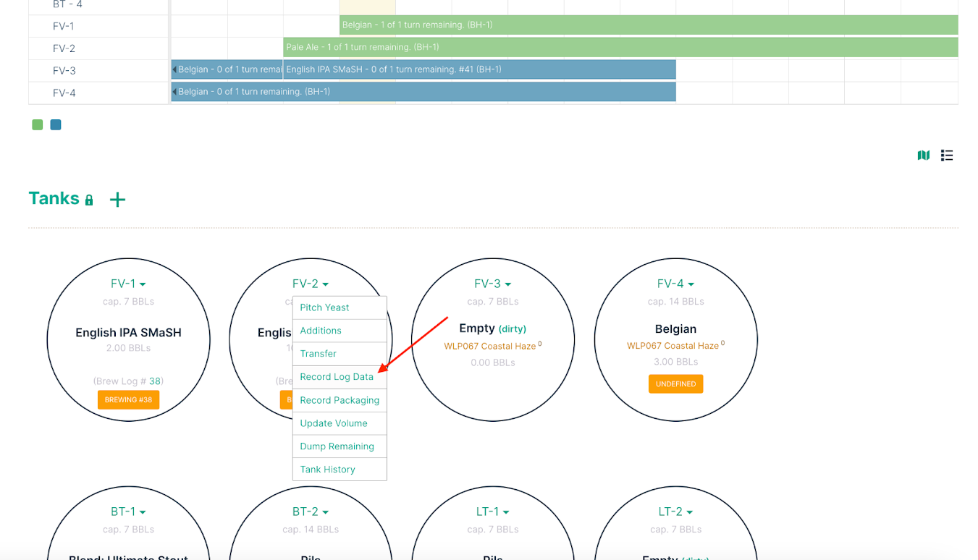
Task: Click English IPA SMaSH name in FV-1 tank
Action: pos(128,333)
